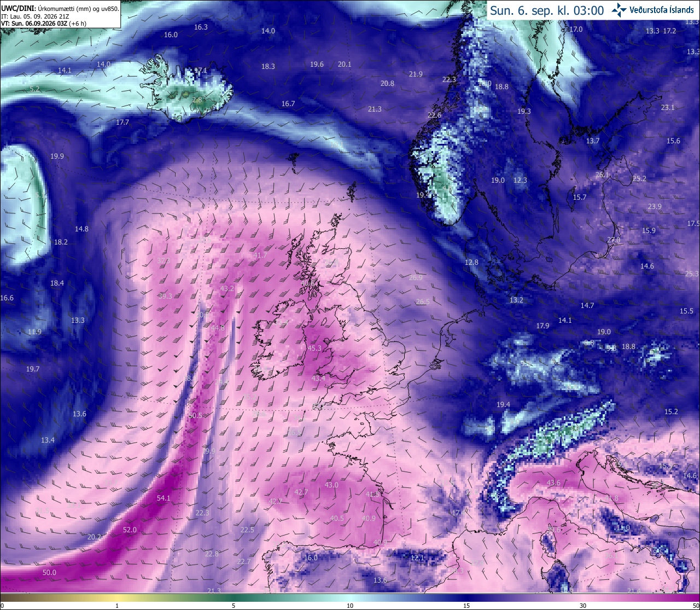
Task: Pick the 5 mark on color scale
Action: [234, 606]
